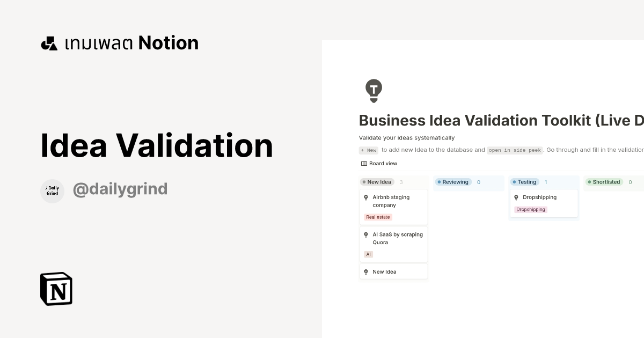Click the green status dot on Shortlisted

(x=589, y=182)
